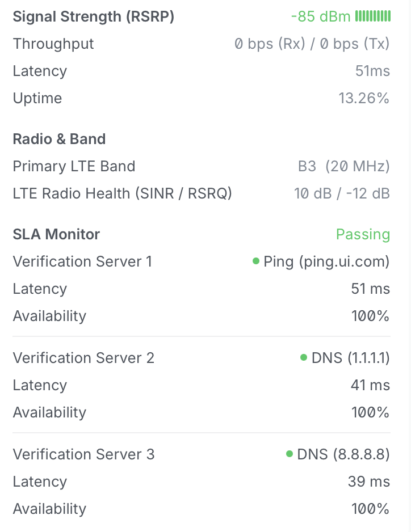Click the Radio & Band section heading
Image resolution: width=411 pixels, height=532 pixels.
point(59,139)
